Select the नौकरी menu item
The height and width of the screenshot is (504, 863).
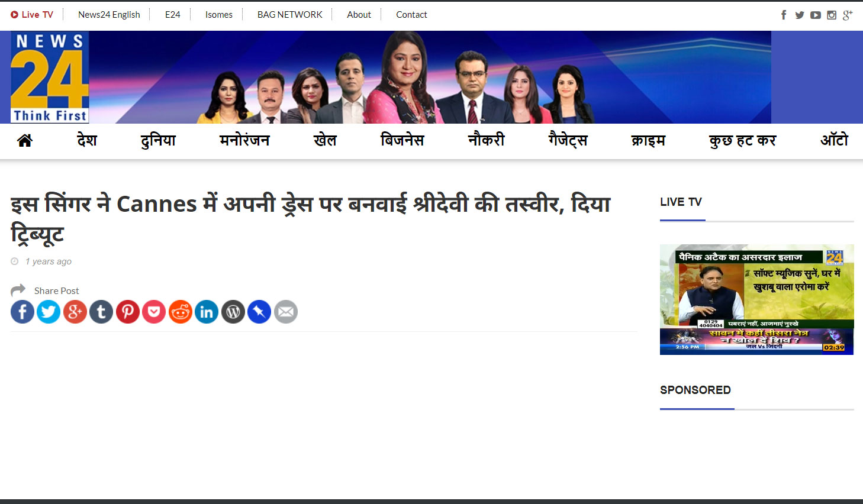point(487,140)
